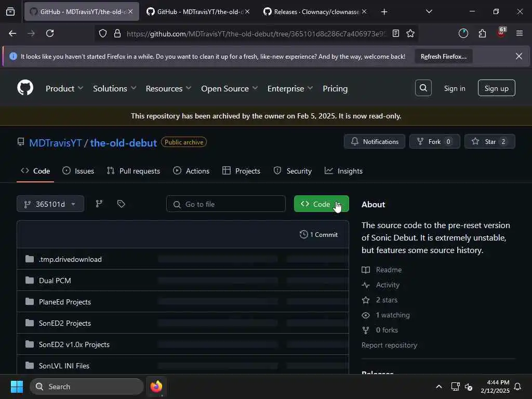532x399 pixels.
Task: Expand the Solutions menu
Action: pos(114,88)
